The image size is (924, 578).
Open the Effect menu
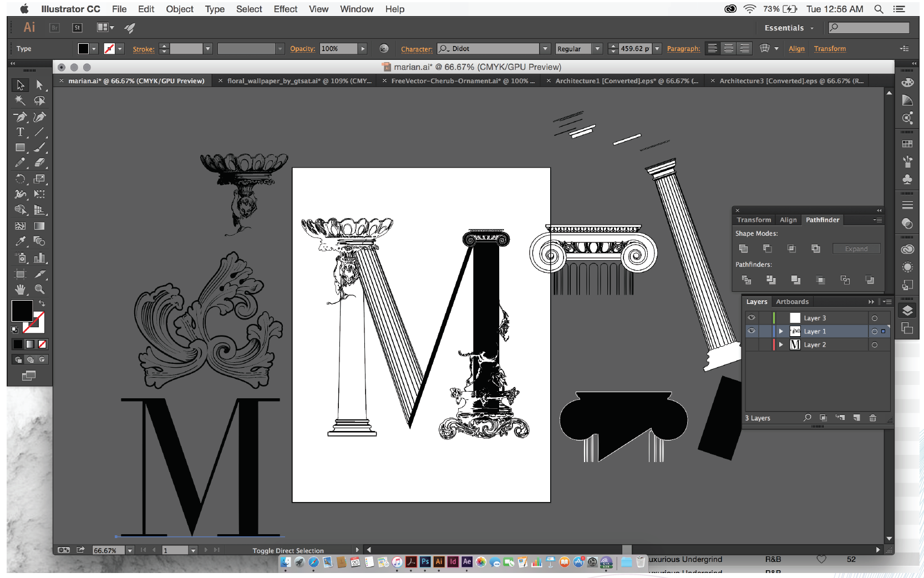click(x=285, y=9)
